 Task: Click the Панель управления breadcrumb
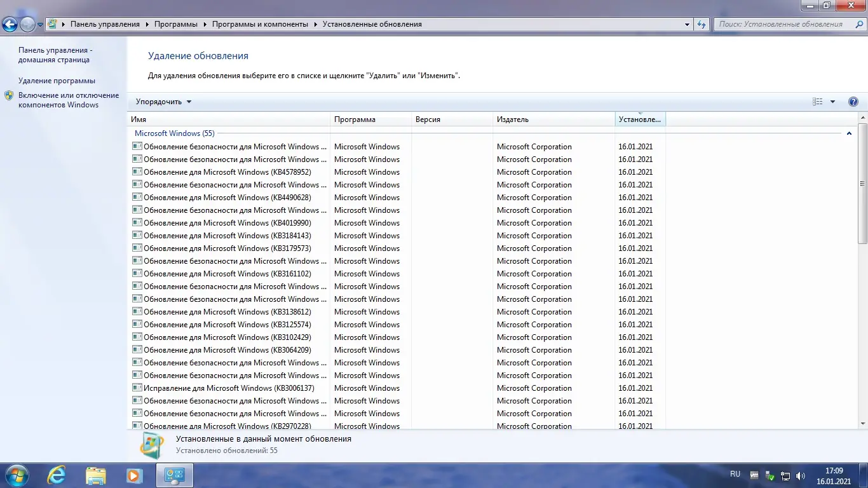point(105,24)
